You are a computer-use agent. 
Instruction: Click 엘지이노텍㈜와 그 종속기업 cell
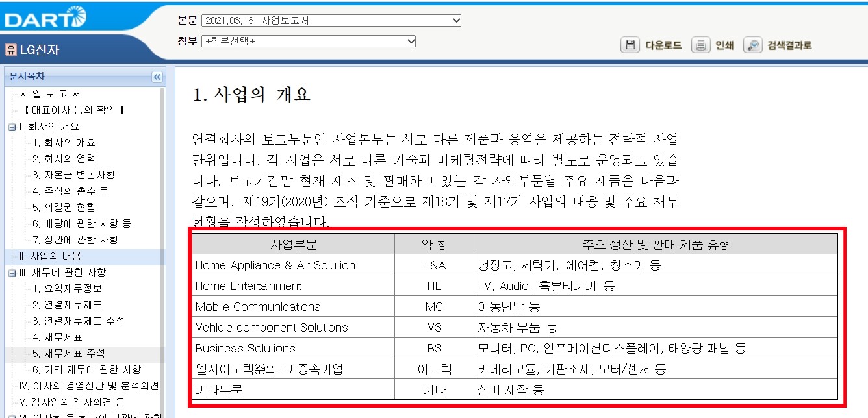(x=294, y=369)
